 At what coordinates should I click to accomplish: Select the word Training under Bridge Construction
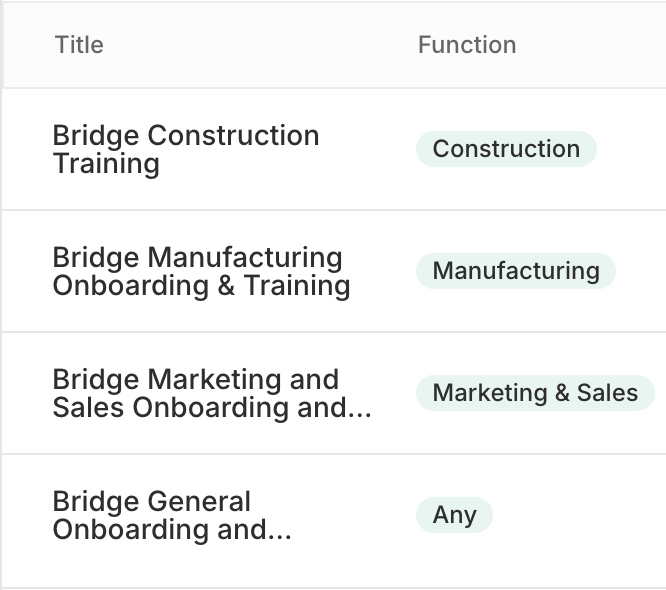point(106,164)
